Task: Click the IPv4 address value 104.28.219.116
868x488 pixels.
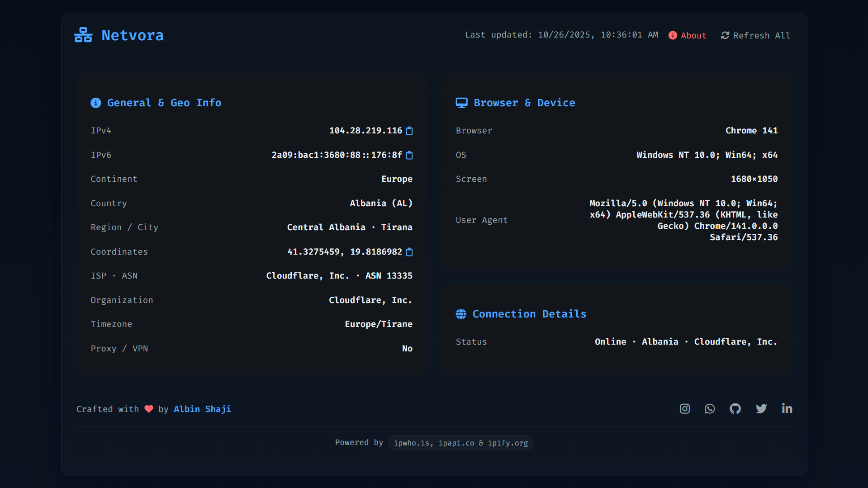Action: (x=365, y=131)
